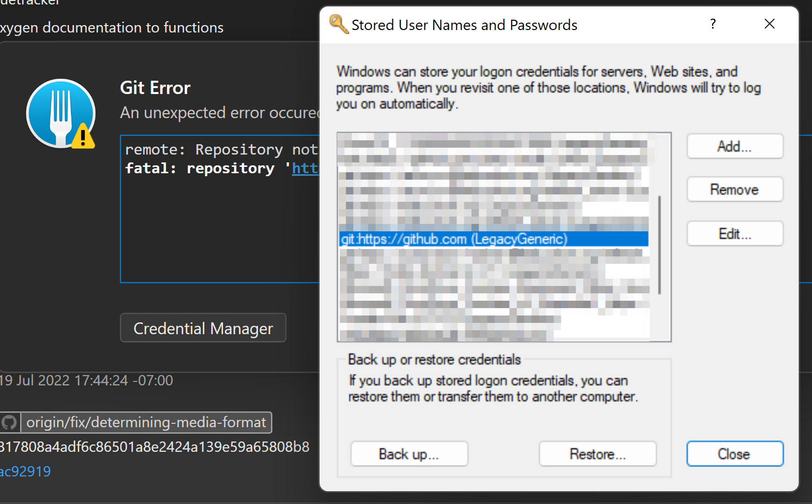Follow the repository URL link in the error message
The height and width of the screenshot is (504, 812).
point(305,168)
